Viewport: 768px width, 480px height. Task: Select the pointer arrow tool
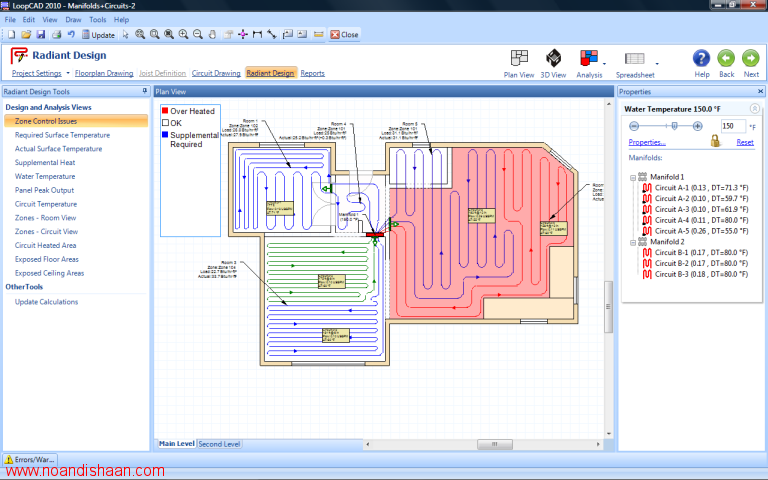pyautogui.click(x=125, y=35)
